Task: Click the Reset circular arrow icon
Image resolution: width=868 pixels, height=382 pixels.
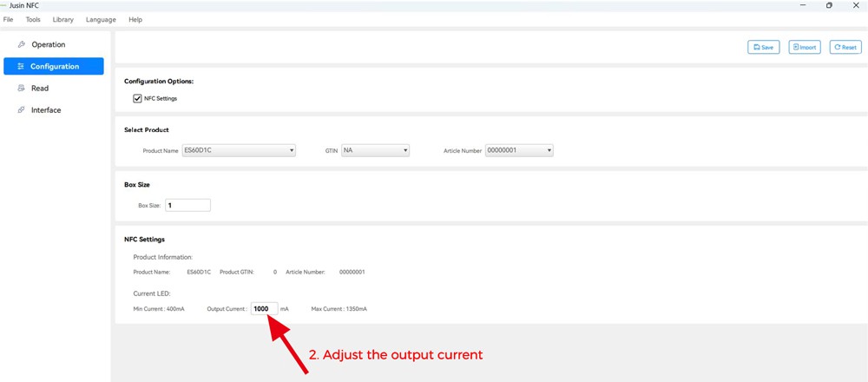Action: pyautogui.click(x=838, y=47)
